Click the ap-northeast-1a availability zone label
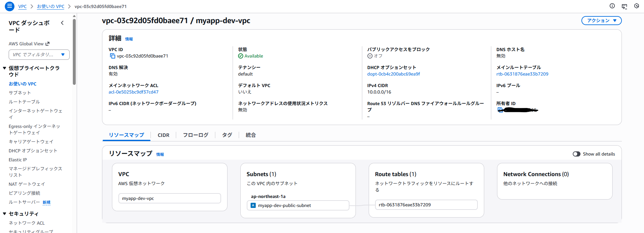 click(268, 196)
